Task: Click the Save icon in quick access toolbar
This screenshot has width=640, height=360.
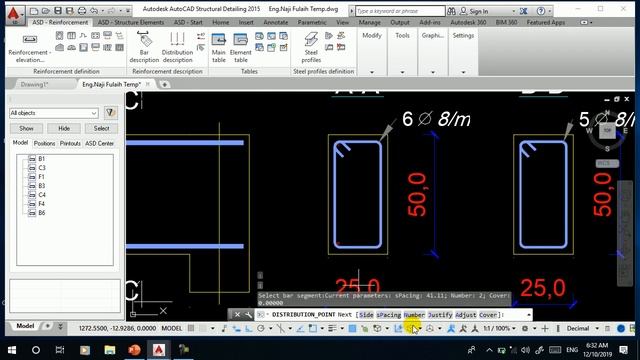Action: coord(58,11)
